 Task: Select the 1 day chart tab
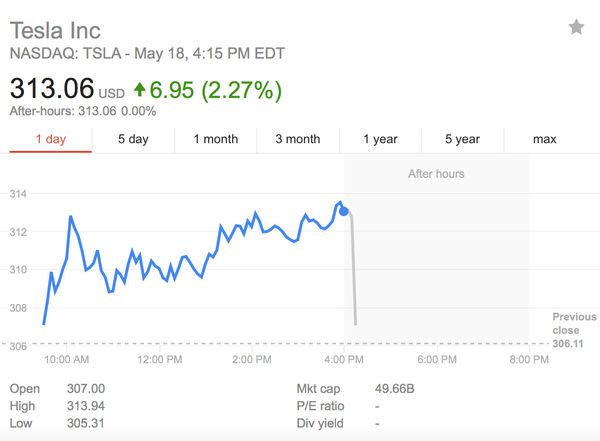50,140
